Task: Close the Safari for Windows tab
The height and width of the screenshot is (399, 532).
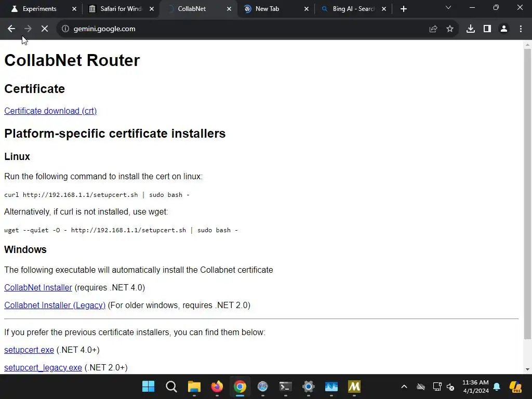Action: 152,9
